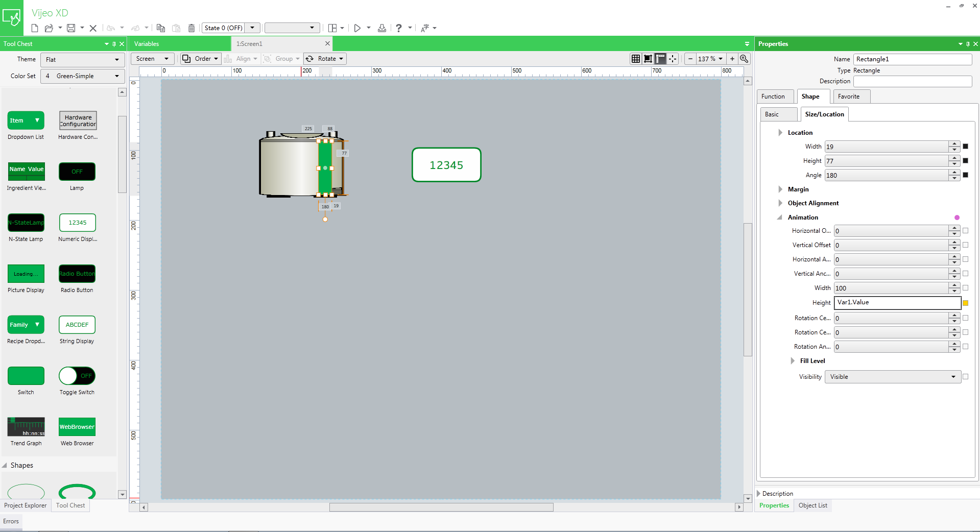This screenshot has width=980, height=532.
Task: Switch to the Variables tab
Action: 147,44
